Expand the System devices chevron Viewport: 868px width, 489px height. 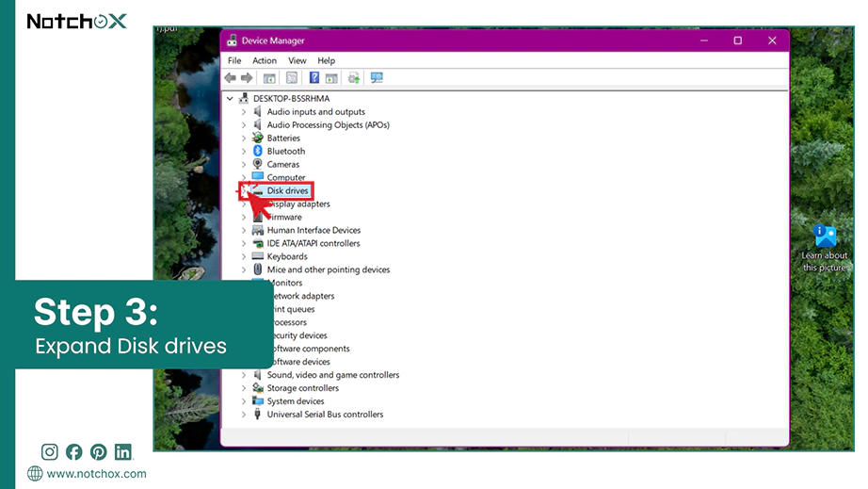click(x=244, y=401)
